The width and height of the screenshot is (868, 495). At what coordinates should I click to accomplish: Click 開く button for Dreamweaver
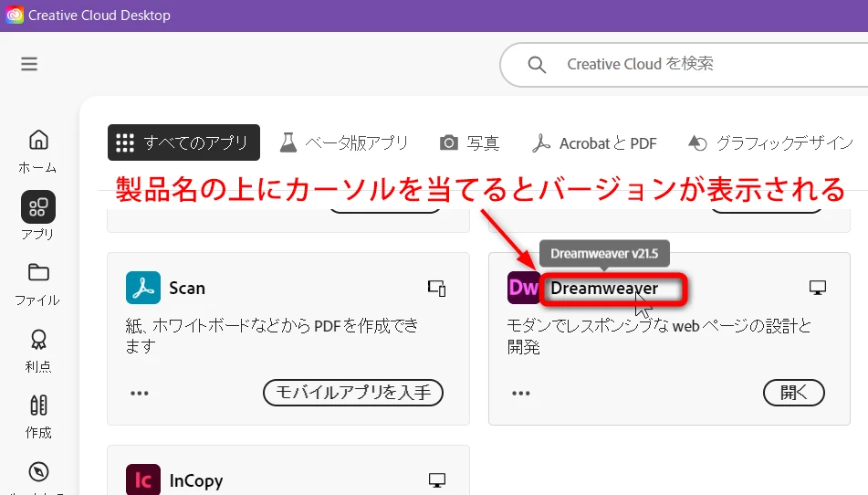click(794, 393)
